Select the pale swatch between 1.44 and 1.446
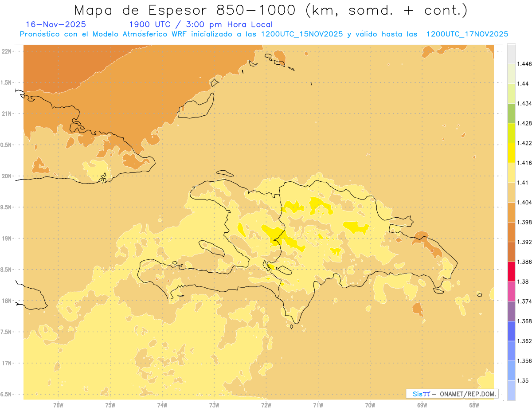Image resolution: width=532 pixels, height=411 pixels. point(511,74)
